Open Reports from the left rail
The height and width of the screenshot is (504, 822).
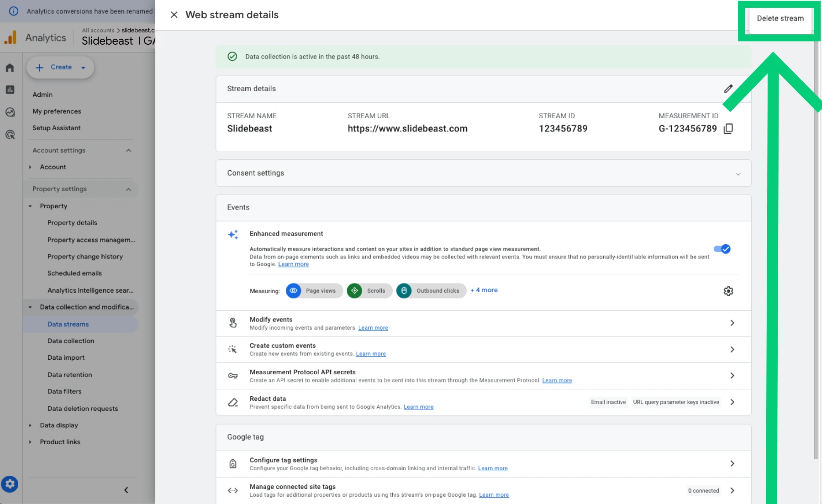[x=10, y=90]
